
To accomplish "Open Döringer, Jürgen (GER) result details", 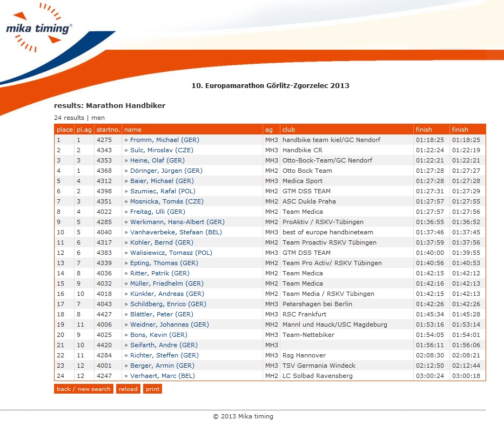I will [x=166, y=171].
